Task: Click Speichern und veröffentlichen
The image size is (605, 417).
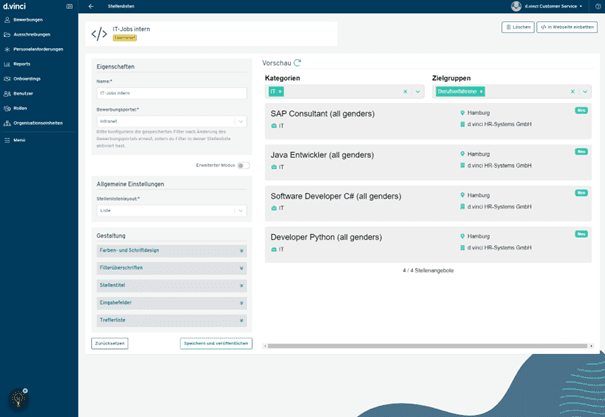Action: tap(215, 343)
